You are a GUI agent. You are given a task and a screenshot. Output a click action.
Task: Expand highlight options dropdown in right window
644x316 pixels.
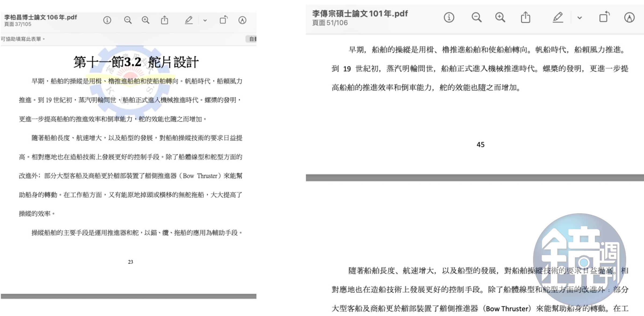(580, 18)
